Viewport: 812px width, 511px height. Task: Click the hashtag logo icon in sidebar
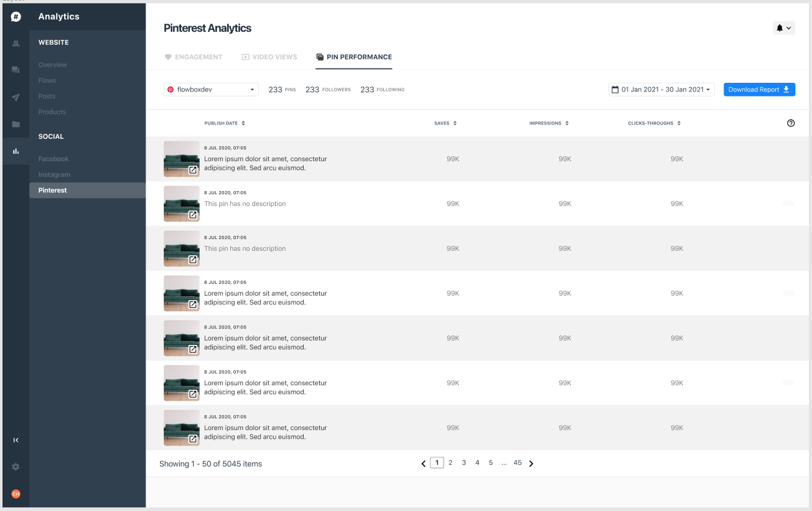[x=16, y=17]
